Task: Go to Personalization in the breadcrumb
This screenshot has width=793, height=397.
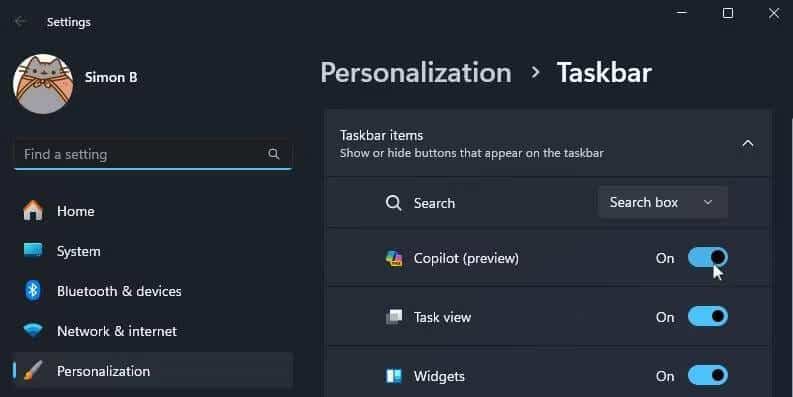Action: (x=416, y=73)
